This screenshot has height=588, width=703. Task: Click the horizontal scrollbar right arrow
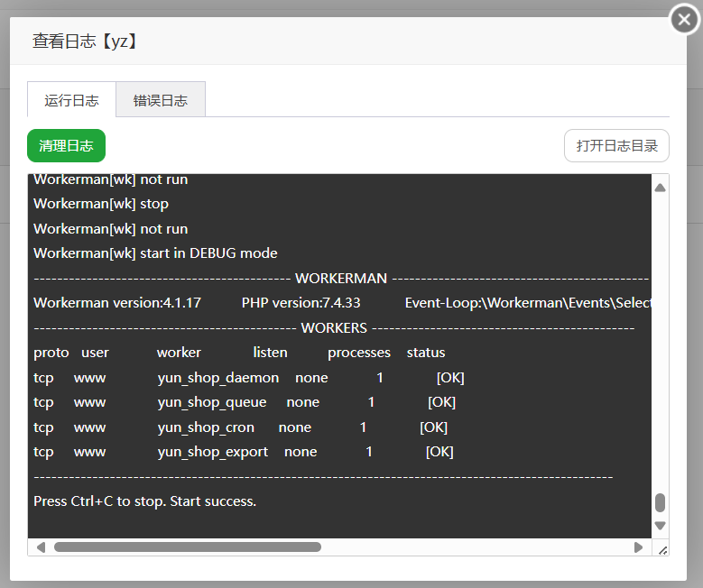click(639, 547)
